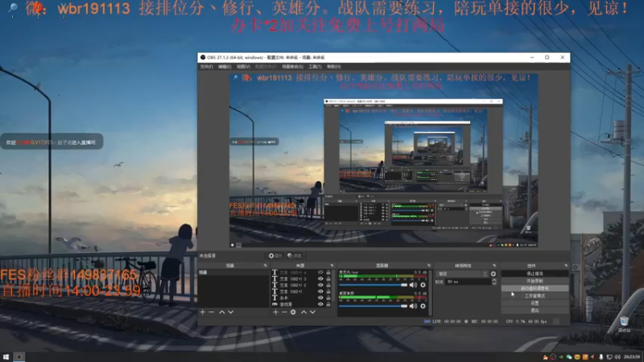Select the 文本 (GDI+) 2 source row
Image resolution: width=644 pixels, height=362 pixels.
[301, 285]
